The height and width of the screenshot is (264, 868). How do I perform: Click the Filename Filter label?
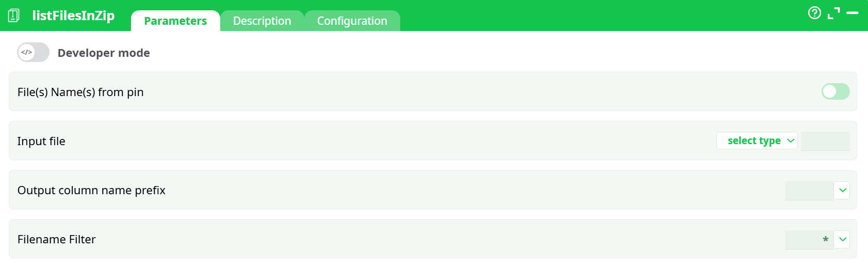click(x=57, y=239)
